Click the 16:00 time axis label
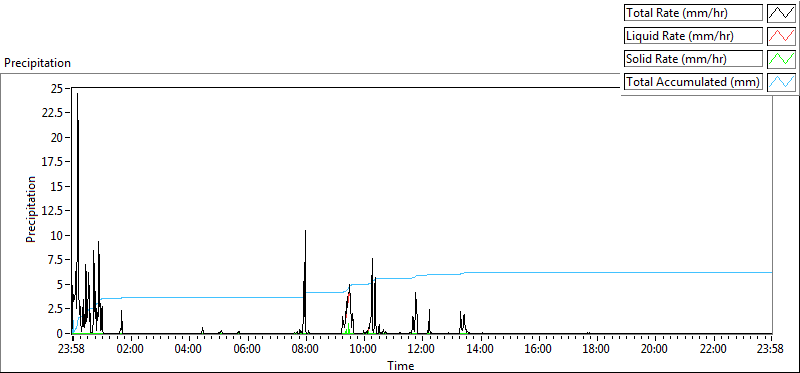This screenshot has height=373, width=800. pyautogui.click(x=539, y=350)
